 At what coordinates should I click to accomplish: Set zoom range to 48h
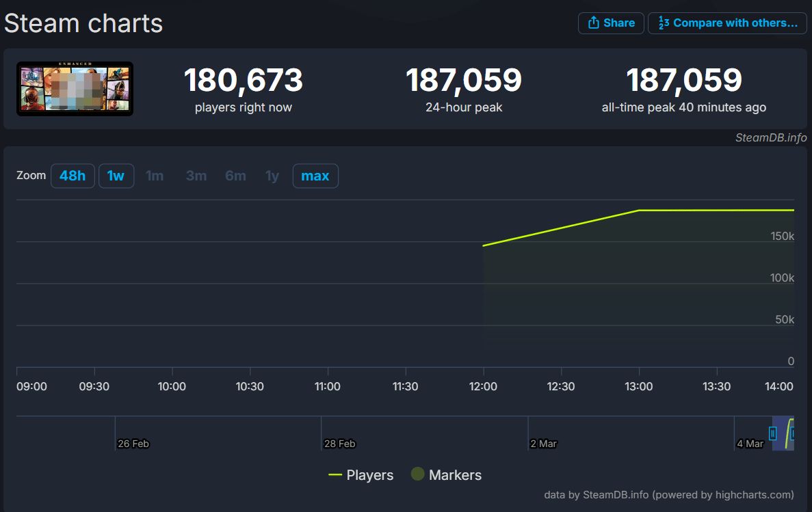pyautogui.click(x=73, y=176)
